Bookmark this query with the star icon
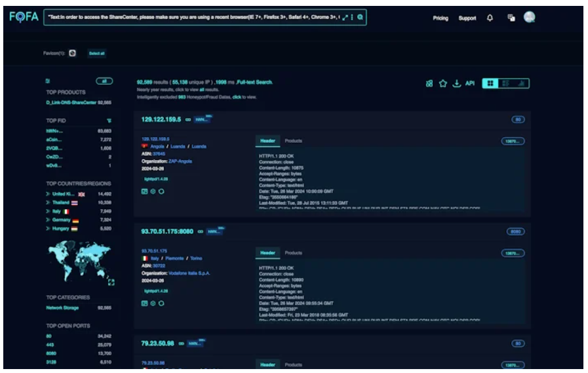This screenshot has height=373, width=588. click(x=443, y=83)
